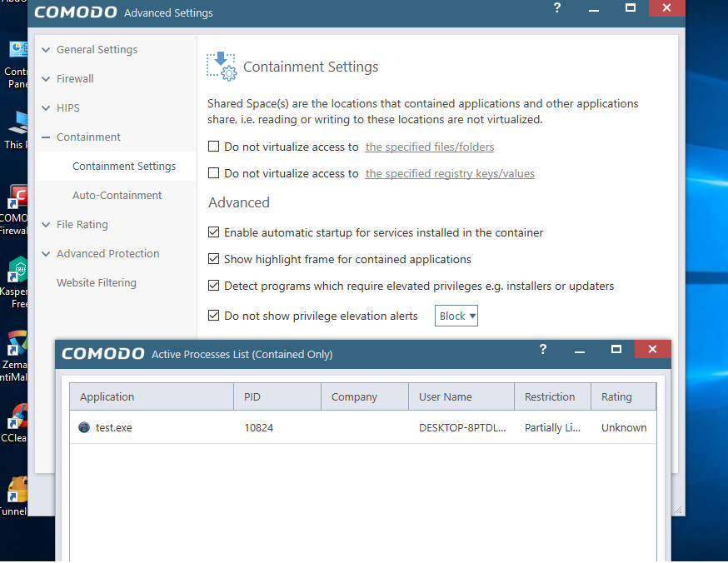Open Website Filtering settings

96,283
